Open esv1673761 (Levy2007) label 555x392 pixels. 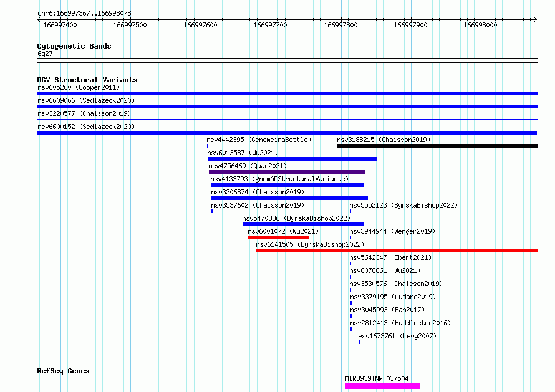click(x=397, y=336)
